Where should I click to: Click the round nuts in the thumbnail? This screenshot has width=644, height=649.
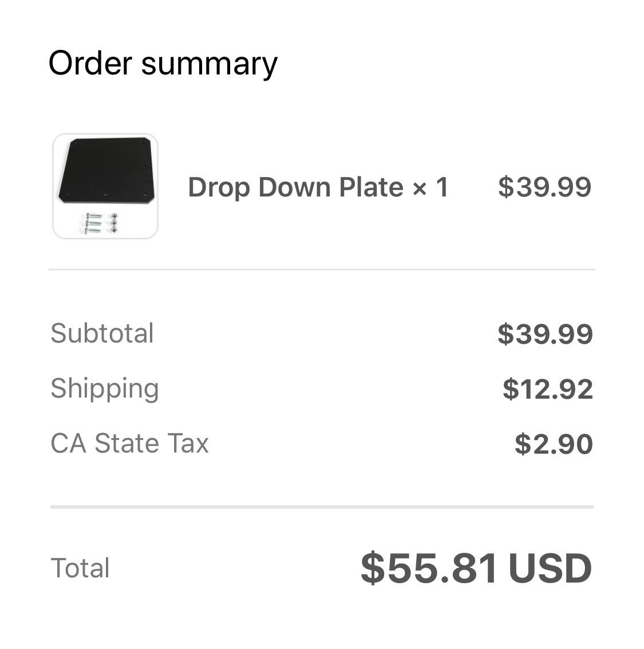click(x=114, y=223)
